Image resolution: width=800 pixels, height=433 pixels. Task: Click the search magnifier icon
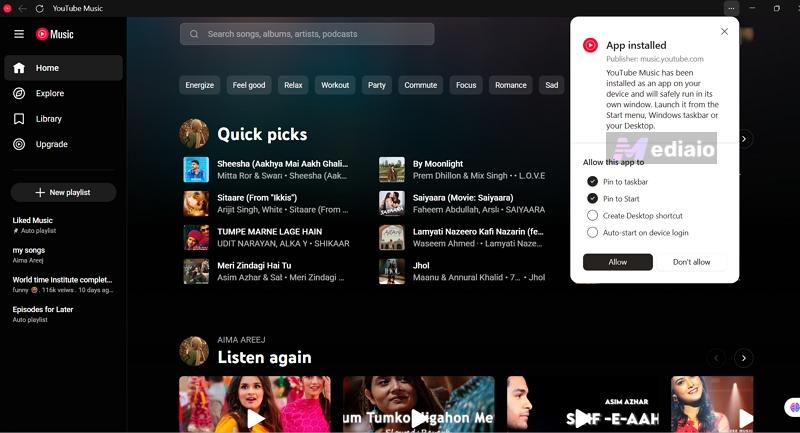[194, 34]
